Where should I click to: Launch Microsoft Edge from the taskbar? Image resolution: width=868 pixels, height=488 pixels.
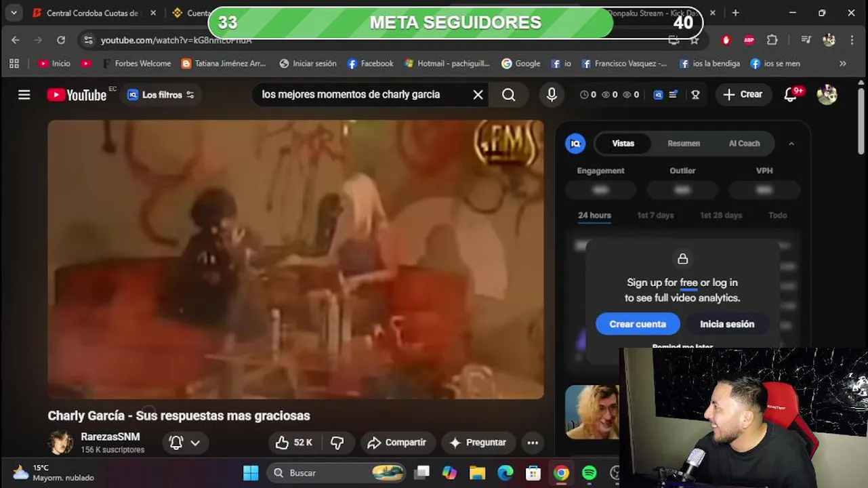(505, 473)
